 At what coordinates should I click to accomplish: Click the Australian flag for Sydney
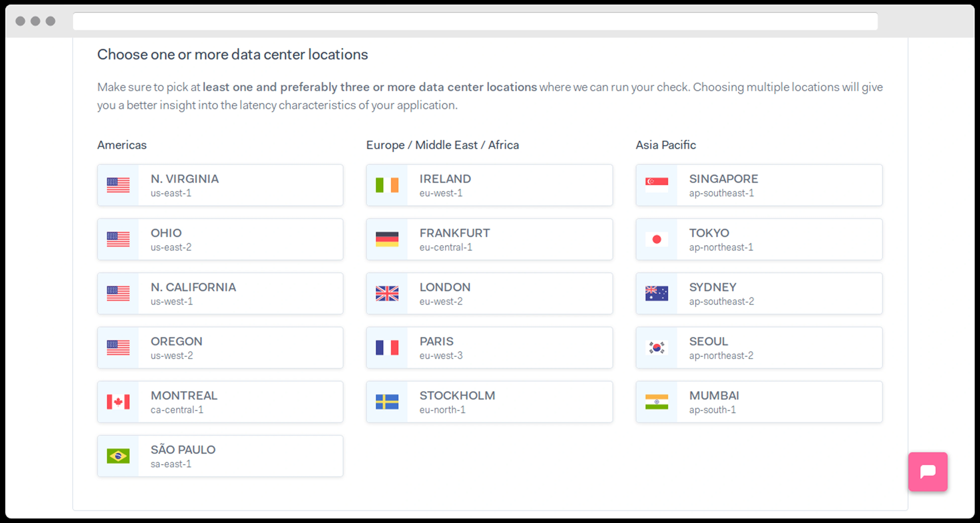coord(657,293)
